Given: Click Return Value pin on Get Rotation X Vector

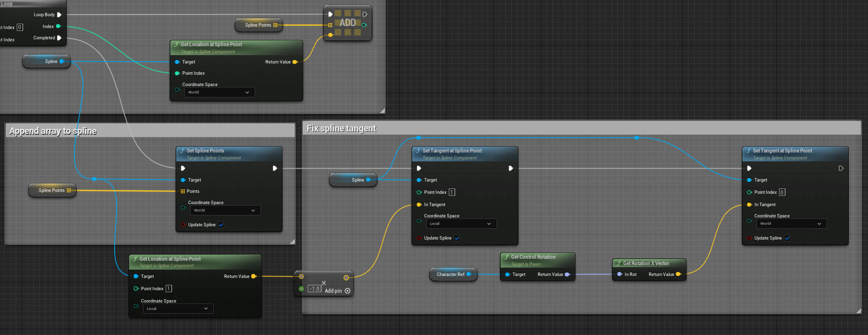Looking at the screenshot, I should (x=678, y=274).
